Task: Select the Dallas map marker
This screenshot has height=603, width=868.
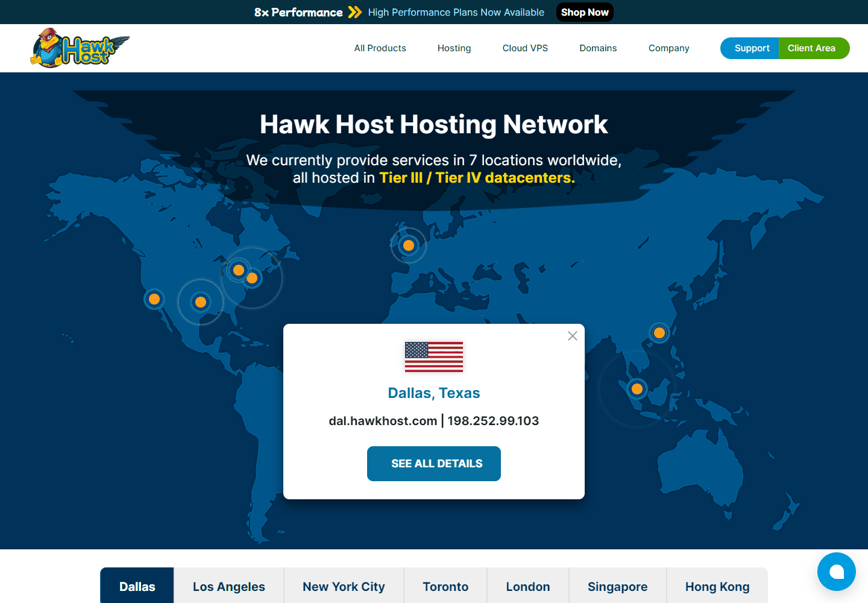Action: tap(201, 302)
